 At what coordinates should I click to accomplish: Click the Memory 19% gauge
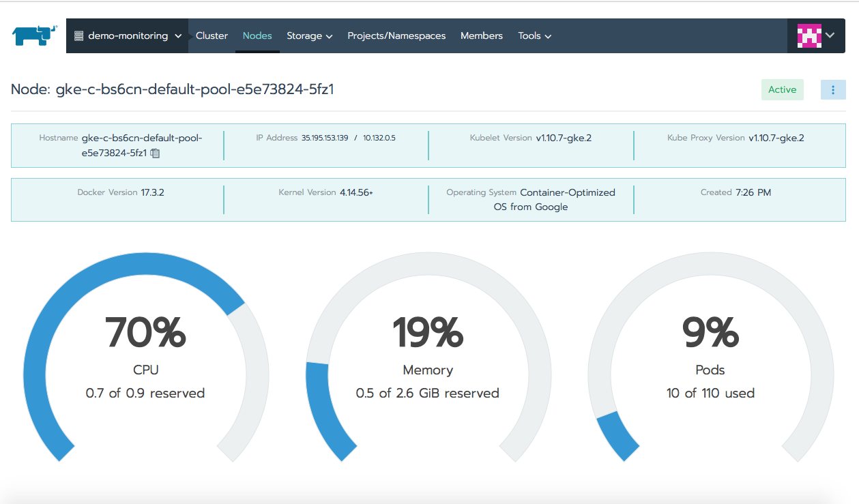pyautogui.click(x=428, y=357)
